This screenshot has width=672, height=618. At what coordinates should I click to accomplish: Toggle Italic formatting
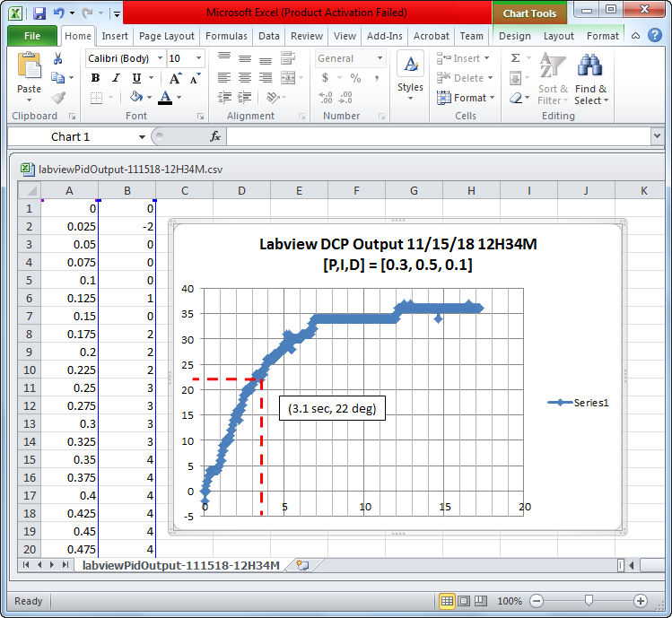point(116,78)
